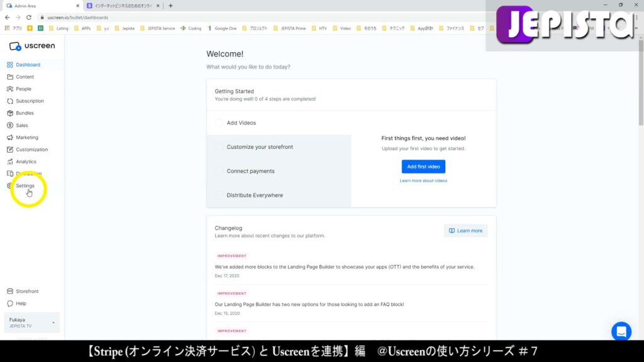Click the アプリ apps label in bookmarks bar
644x362 pixels.
[17, 28]
